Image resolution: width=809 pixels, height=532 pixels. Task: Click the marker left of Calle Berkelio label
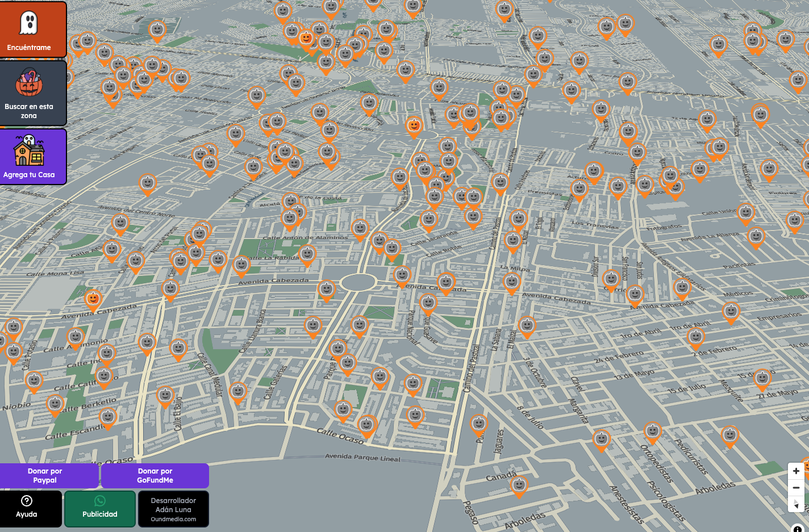coord(55,404)
